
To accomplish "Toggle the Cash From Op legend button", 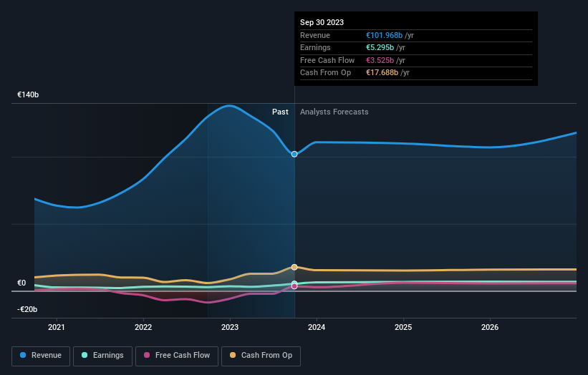I will [x=261, y=356].
